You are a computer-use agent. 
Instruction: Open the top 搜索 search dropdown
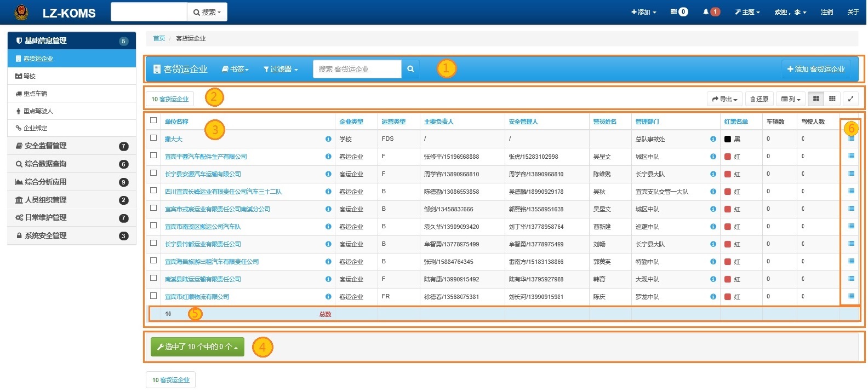point(207,12)
